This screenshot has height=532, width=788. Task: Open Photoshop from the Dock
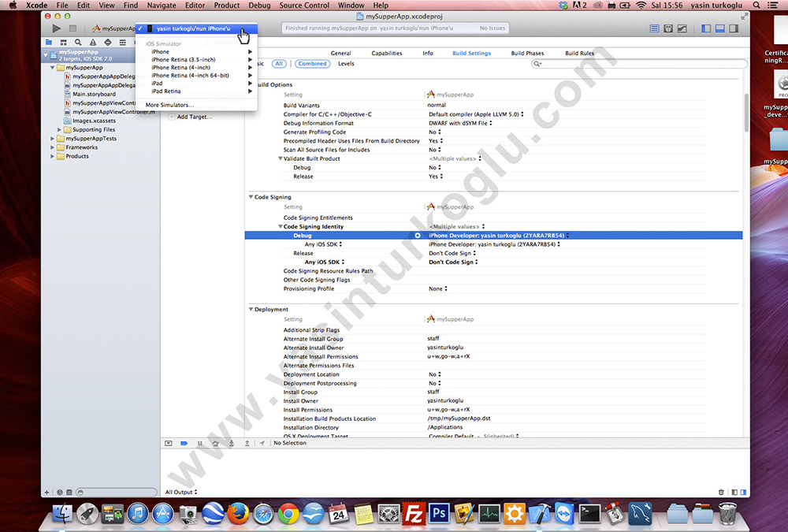tap(439, 514)
